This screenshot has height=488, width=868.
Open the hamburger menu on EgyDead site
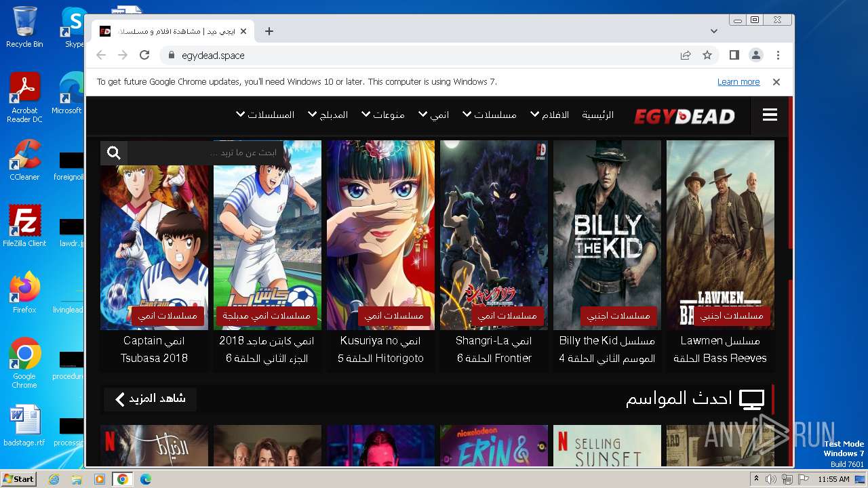pos(770,115)
